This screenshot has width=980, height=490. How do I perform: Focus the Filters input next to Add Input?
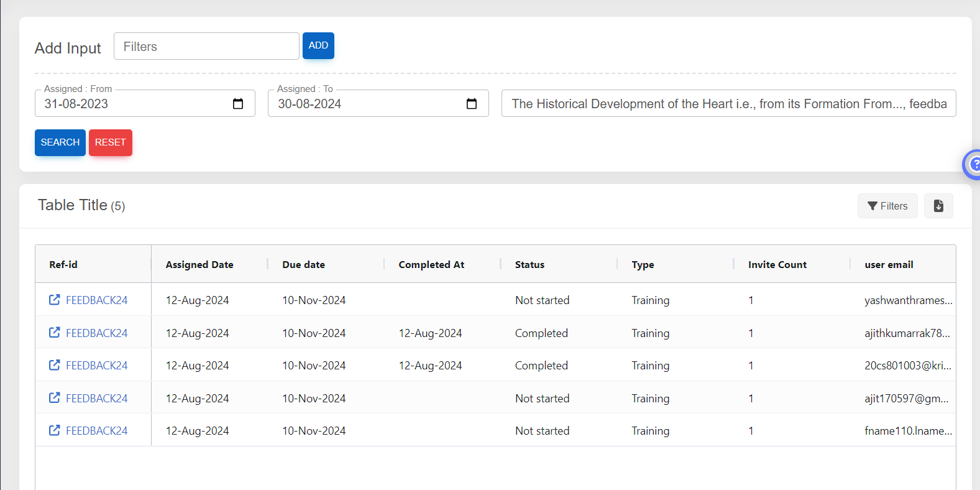pos(206,46)
